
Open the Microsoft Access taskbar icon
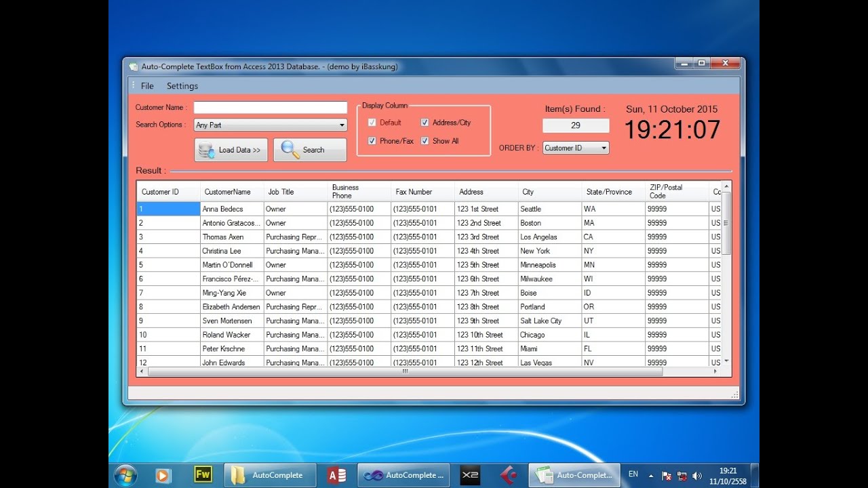click(x=337, y=475)
